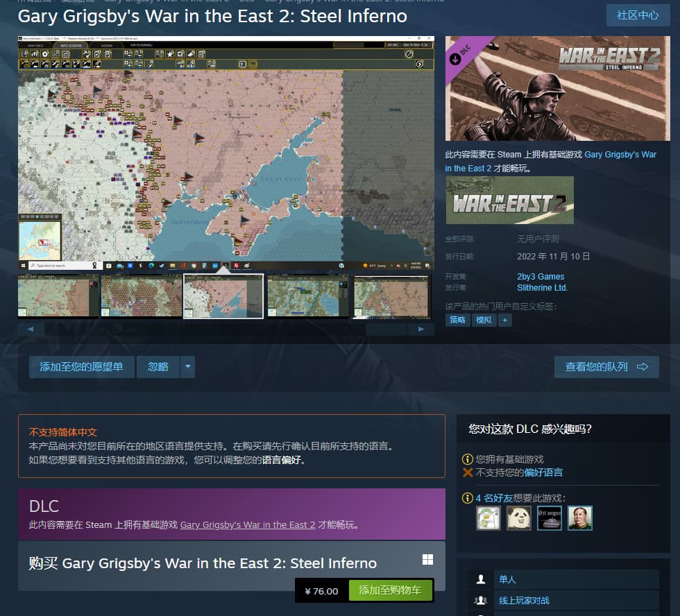Click the Windows platform icon in purchase box
Viewport: 680px width, 616px height.
point(427,559)
